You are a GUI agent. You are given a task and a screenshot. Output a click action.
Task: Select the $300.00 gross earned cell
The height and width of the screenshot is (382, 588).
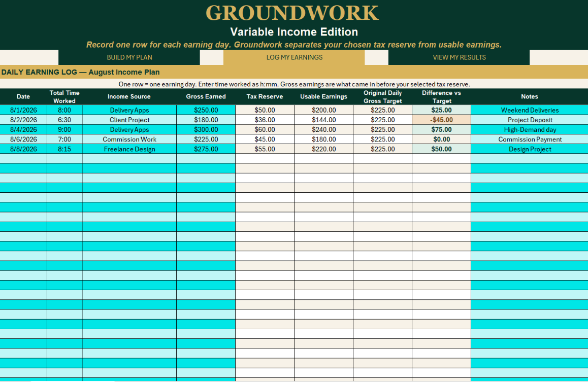pyautogui.click(x=206, y=129)
